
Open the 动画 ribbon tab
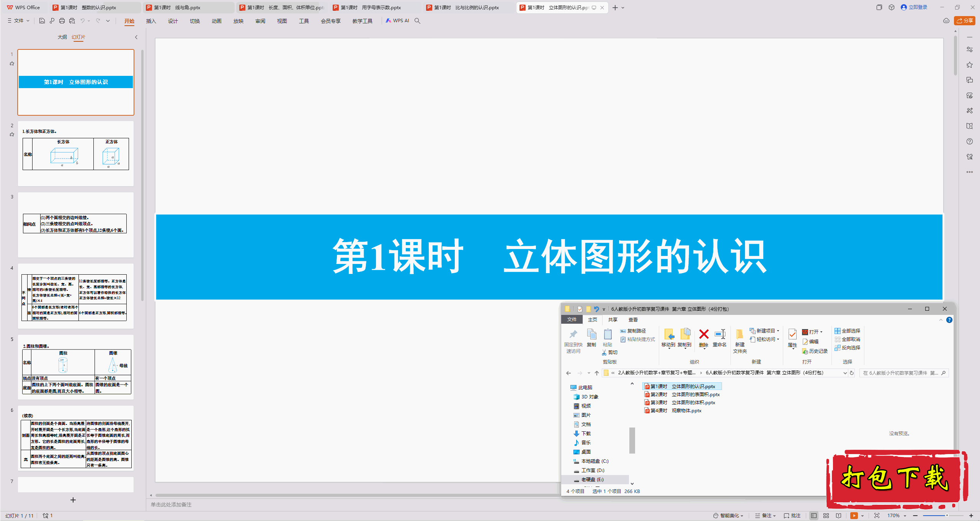point(217,21)
